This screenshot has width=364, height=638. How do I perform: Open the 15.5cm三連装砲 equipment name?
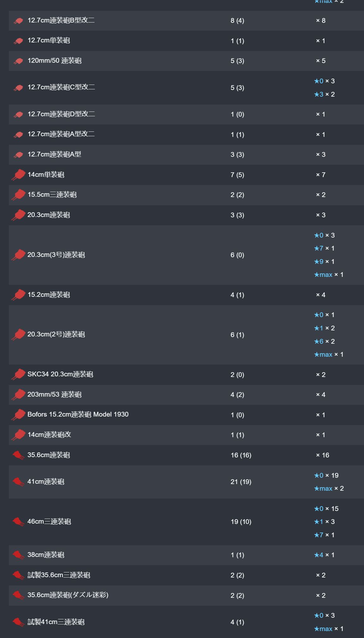pos(52,195)
